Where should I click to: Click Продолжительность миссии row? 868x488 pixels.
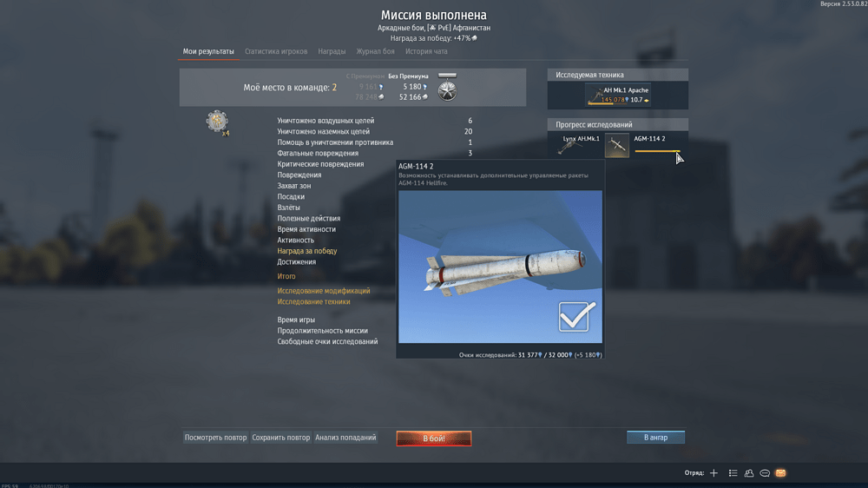tap(322, 331)
